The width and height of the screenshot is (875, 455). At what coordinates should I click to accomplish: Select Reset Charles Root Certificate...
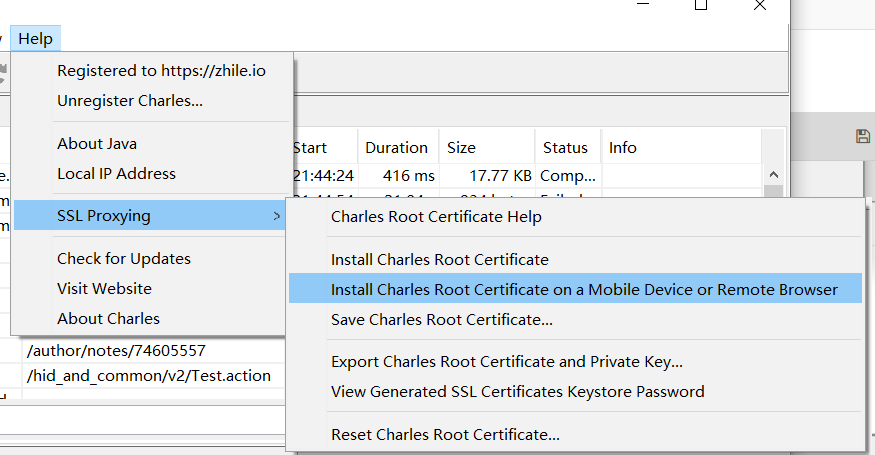tap(445, 434)
